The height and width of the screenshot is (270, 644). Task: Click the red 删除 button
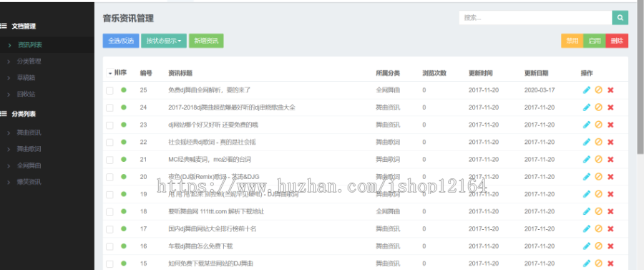tap(617, 41)
